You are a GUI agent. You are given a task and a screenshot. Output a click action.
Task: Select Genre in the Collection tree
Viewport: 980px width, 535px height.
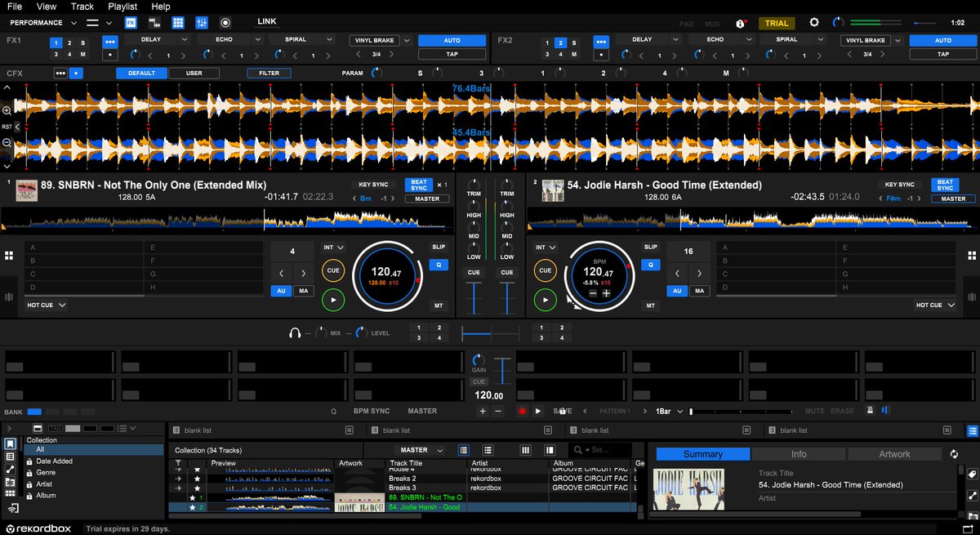tap(46, 472)
